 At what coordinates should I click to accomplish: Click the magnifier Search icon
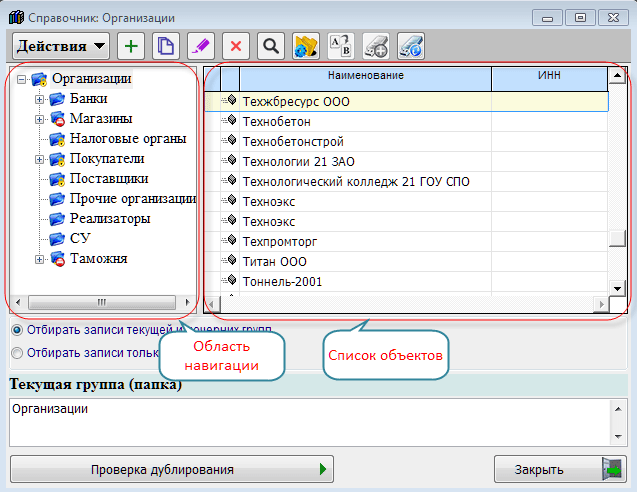pyautogui.click(x=271, y=46)
